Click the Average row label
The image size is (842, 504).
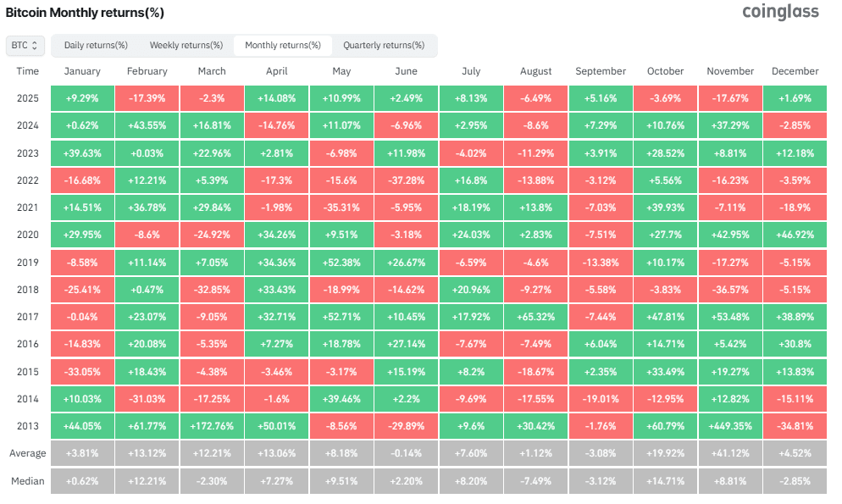click(28, 453)
